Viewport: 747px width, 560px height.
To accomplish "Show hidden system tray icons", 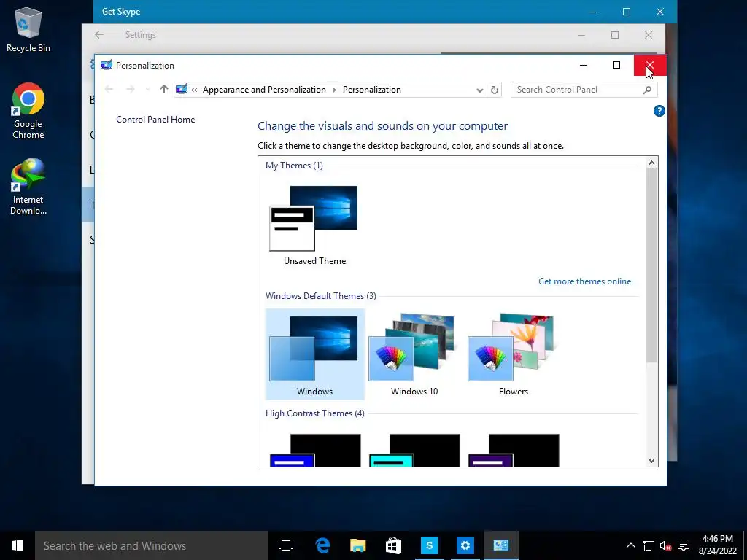I will pyautogui.click(x=630, y=545).
